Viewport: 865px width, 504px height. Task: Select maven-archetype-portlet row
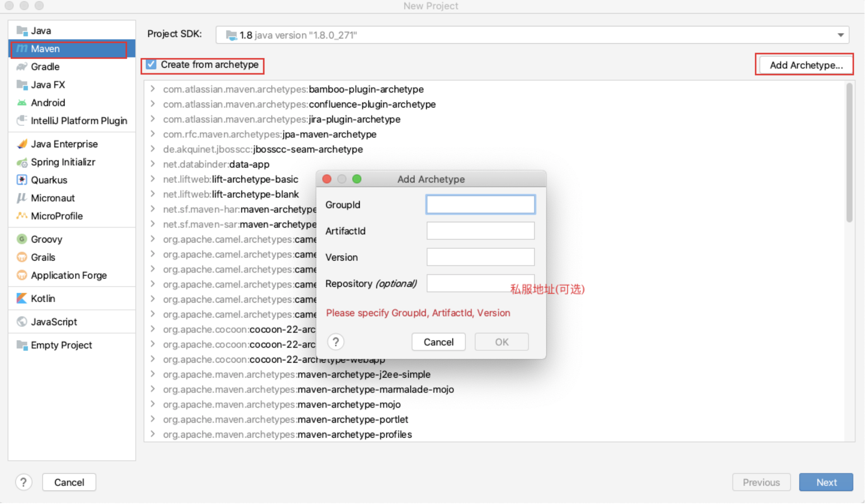[494, 419]
